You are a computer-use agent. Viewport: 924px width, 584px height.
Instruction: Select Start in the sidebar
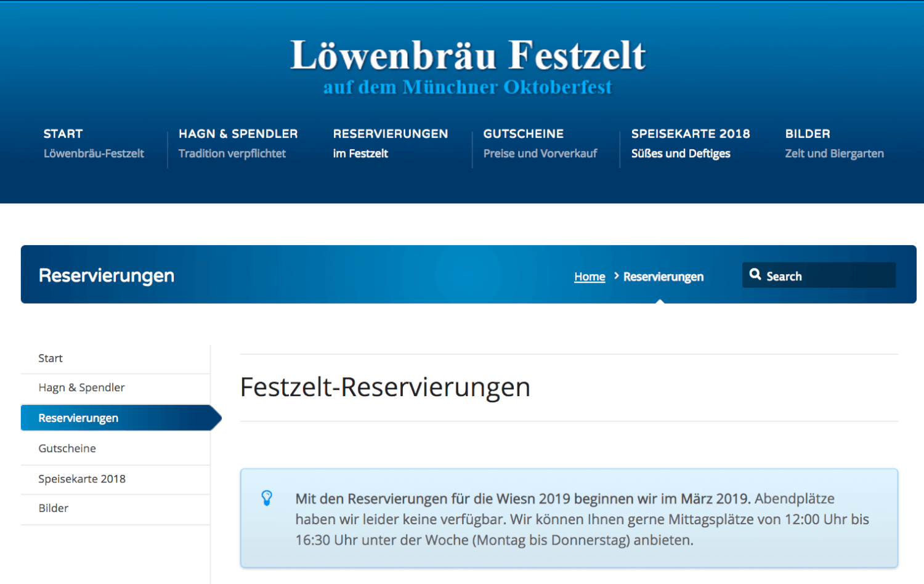coord(115,359)
